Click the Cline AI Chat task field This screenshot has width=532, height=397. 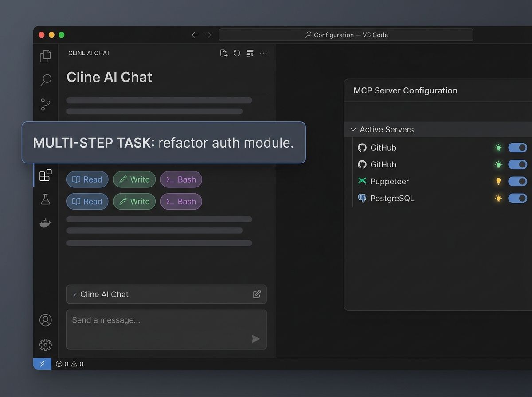(166, 294)
